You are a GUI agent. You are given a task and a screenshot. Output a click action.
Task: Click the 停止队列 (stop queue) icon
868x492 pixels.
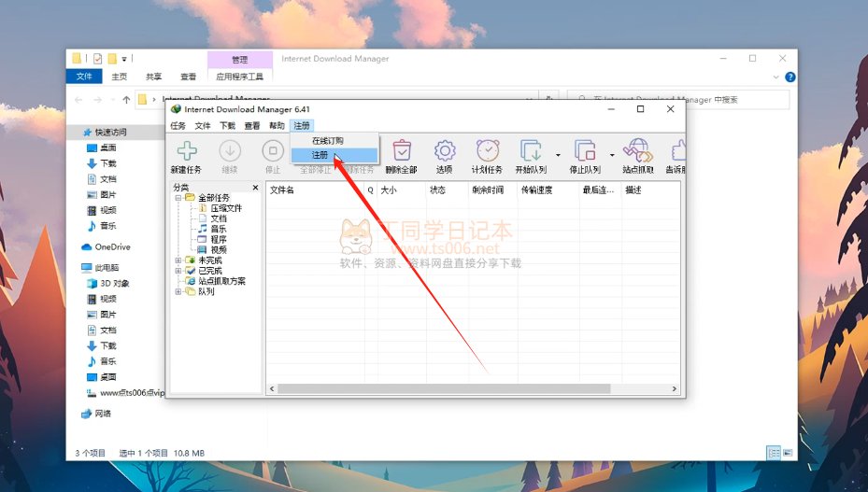[585, 151]
